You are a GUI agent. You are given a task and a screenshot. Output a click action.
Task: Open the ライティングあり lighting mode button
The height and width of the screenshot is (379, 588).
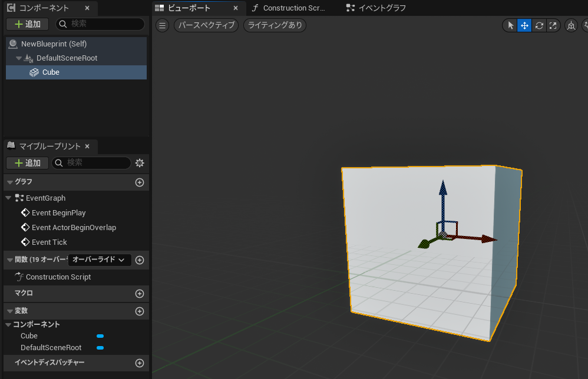coord(275,25)
